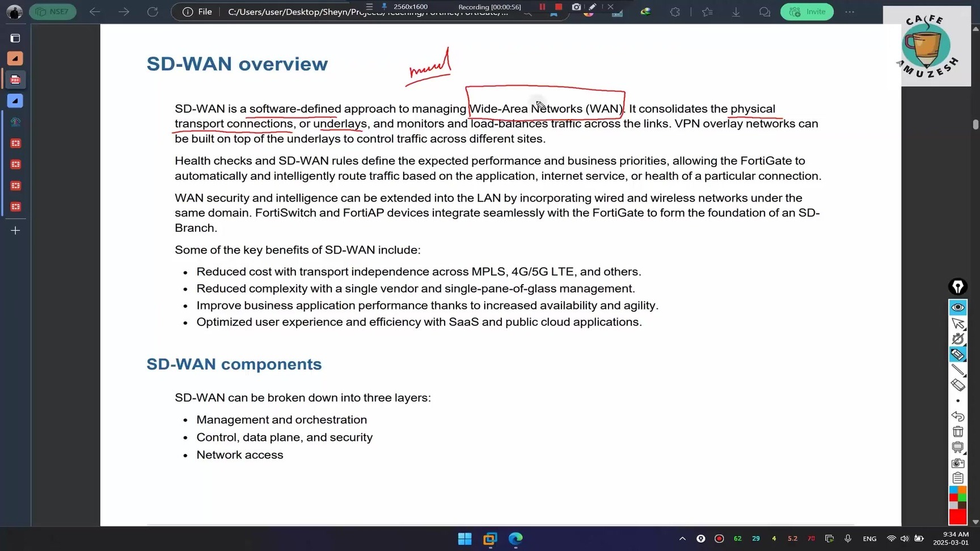Click the scroll down arrow
The height and width of the screenshot is (551, 980).
975,522
